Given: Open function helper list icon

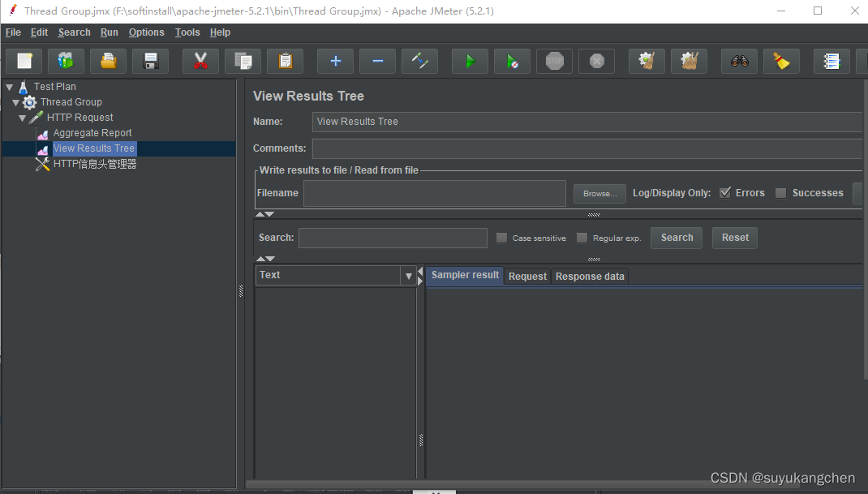Looking at the screenshot, I should click(x=831, y=61).
